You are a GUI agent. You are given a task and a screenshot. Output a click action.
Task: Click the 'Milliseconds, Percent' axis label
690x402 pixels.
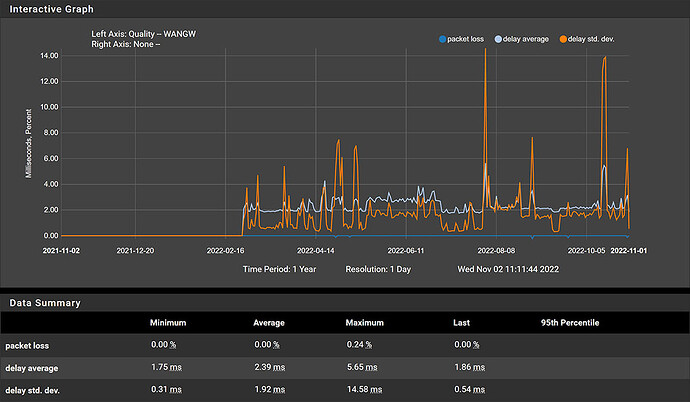(x=29, y=143)
